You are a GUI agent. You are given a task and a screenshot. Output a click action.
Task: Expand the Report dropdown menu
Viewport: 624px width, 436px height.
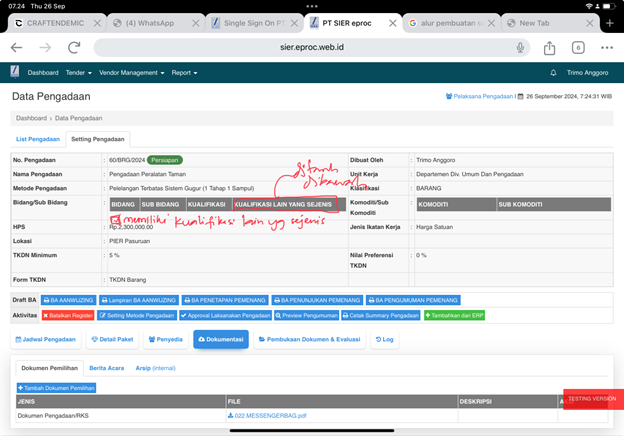(x=184, y=73)
